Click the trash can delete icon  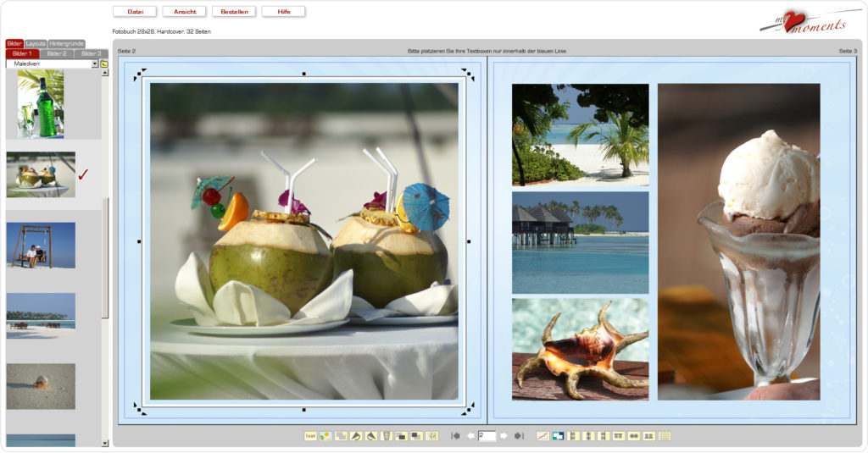point(387,436)
